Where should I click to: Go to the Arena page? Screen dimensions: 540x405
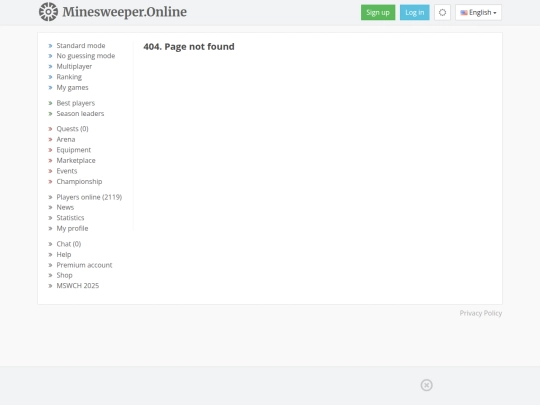[x=66, y=139]
